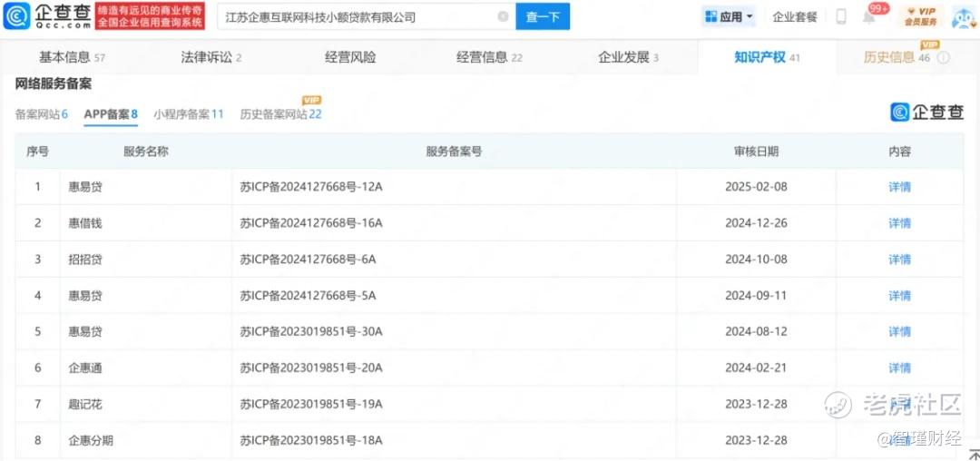Select the 知识产权 tab
This screenshot has height=461, width=980.
(x=767, y=57)
